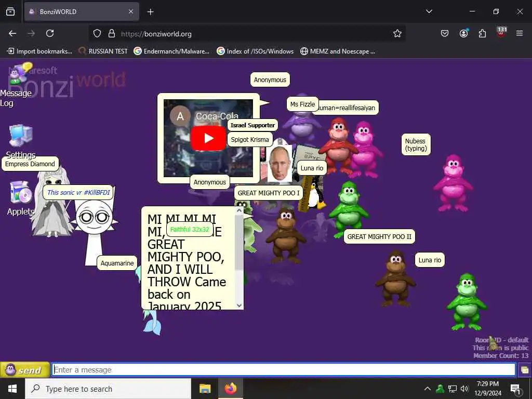Click the taskbar search box
This screenshot has height=399, width=532.
tap(108, 389)
